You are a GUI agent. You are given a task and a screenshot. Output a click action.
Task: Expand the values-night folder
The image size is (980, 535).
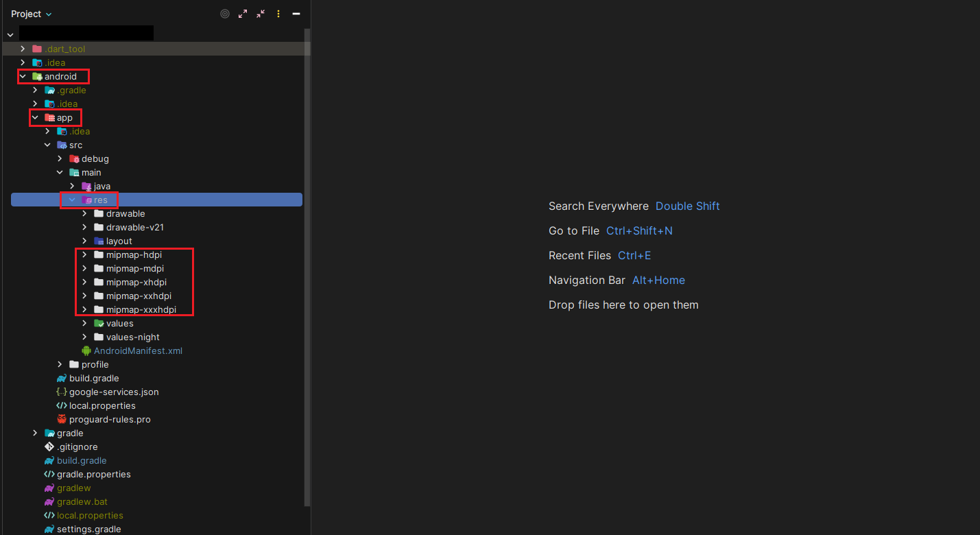pyautogui.click(x=84, y=337)
